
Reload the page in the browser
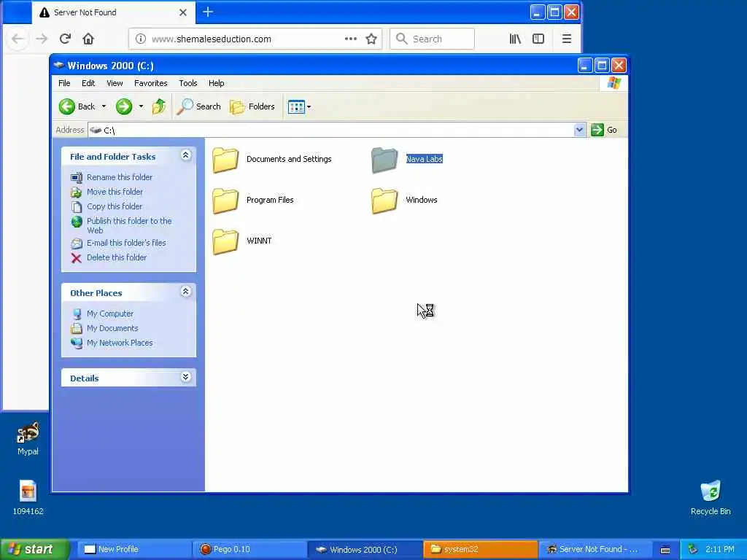(x=65, y=39)
